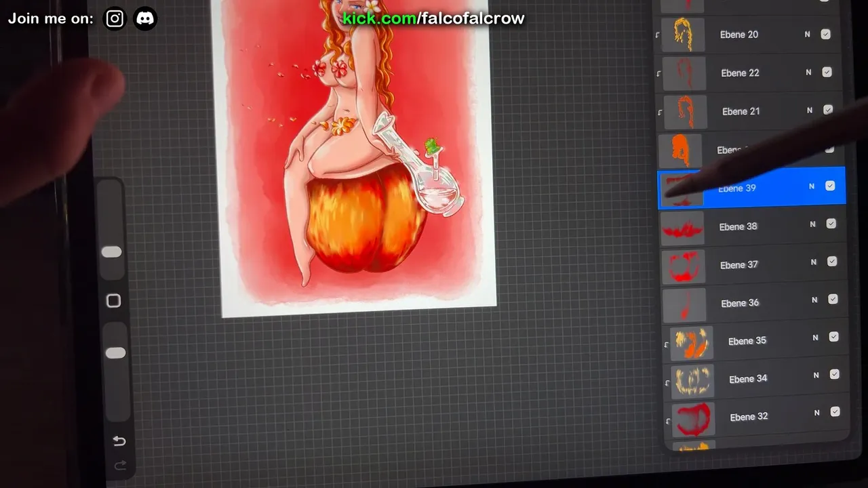Image resolution: width=868 pixels, height=488 pixels.
Task: Open blend mode N of Ebene 22
Action: [808, 72]
